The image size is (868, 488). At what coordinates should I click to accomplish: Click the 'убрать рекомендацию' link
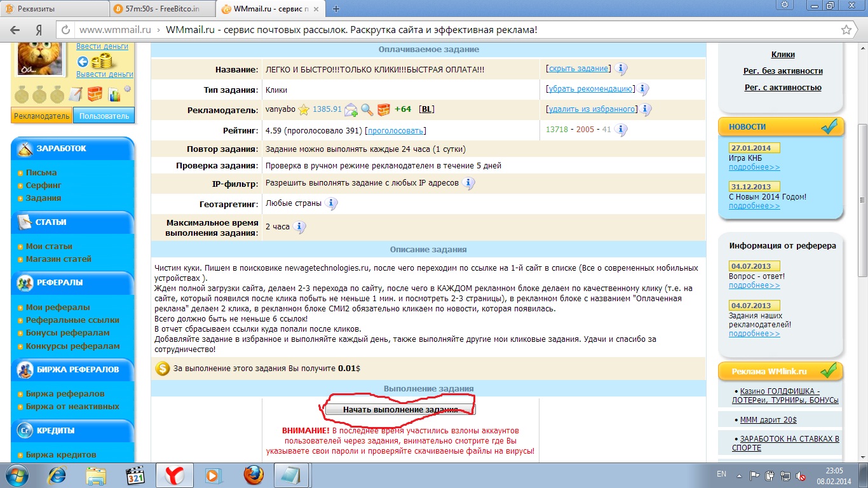point(590,89)
